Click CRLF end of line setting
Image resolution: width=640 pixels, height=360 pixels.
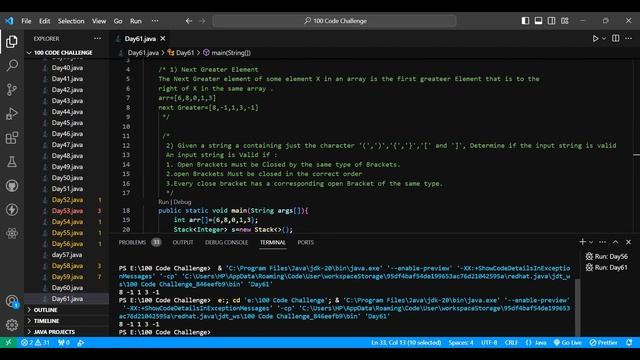pos(511,342)
